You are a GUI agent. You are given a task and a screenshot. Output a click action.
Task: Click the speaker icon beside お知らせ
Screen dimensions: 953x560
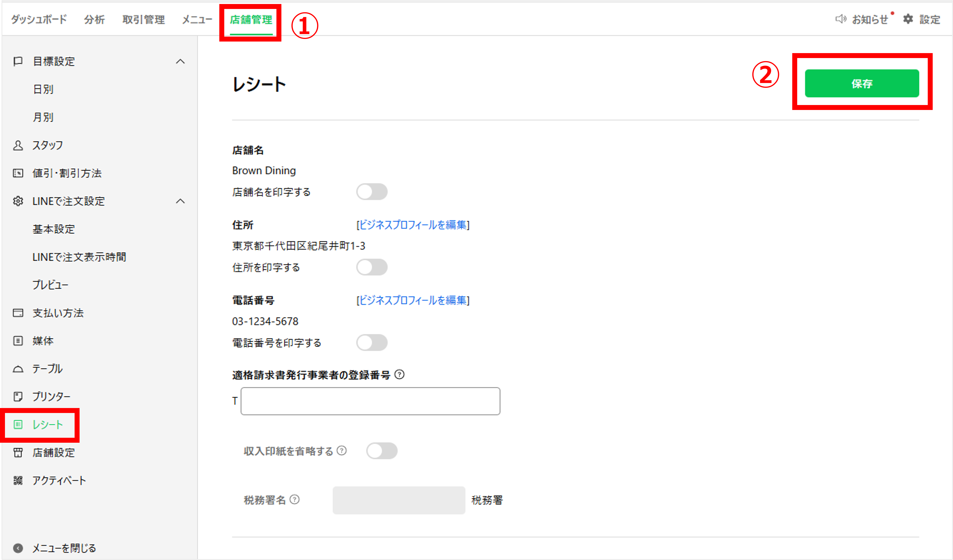click(x=841, y=19)
